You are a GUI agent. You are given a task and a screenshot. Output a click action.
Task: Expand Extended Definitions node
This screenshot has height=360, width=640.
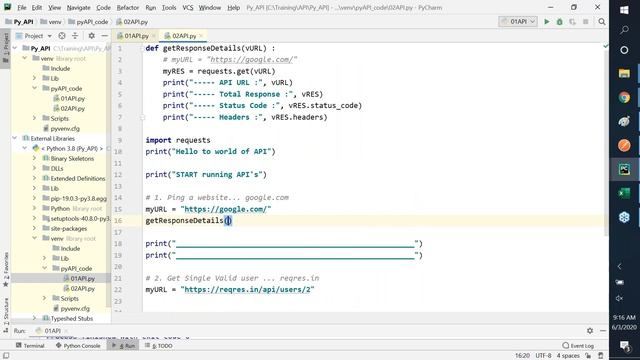point(35,178)
